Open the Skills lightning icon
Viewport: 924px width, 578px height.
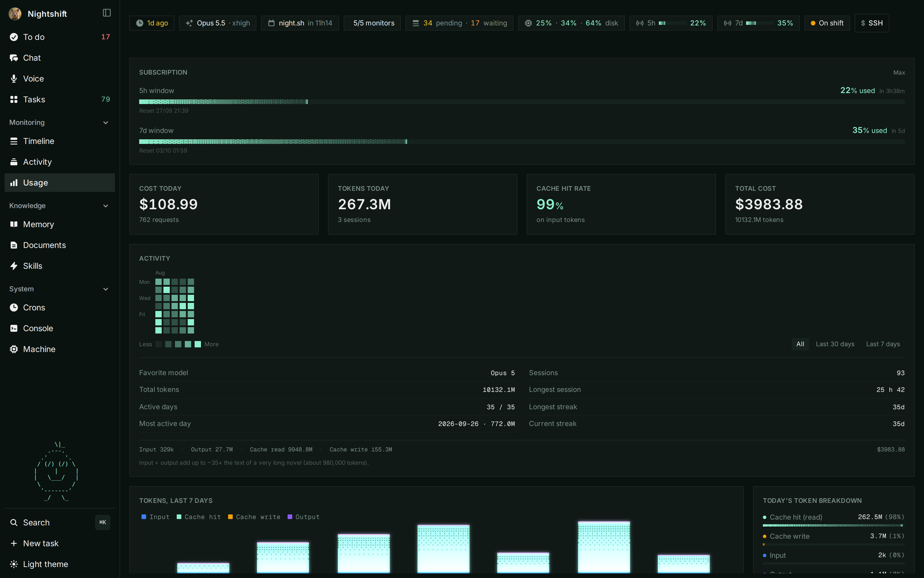[x=14, y=266]
